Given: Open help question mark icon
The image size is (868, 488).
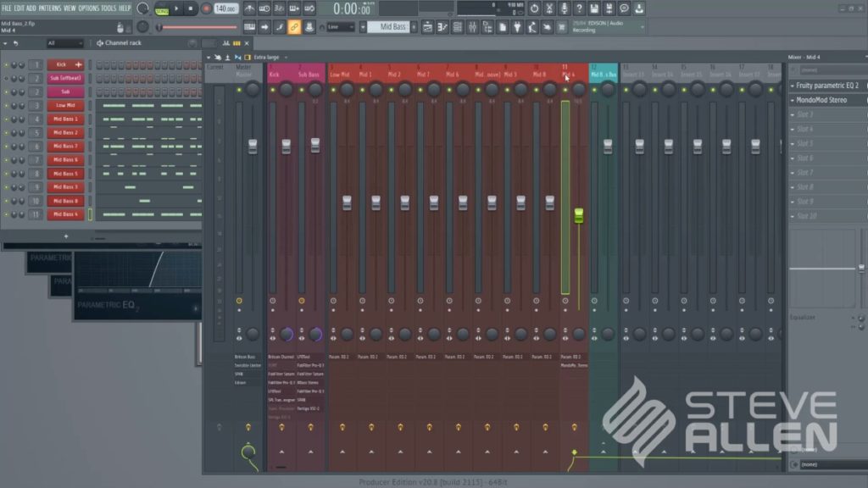Looking at the screenshot, I should pos(579,8).
